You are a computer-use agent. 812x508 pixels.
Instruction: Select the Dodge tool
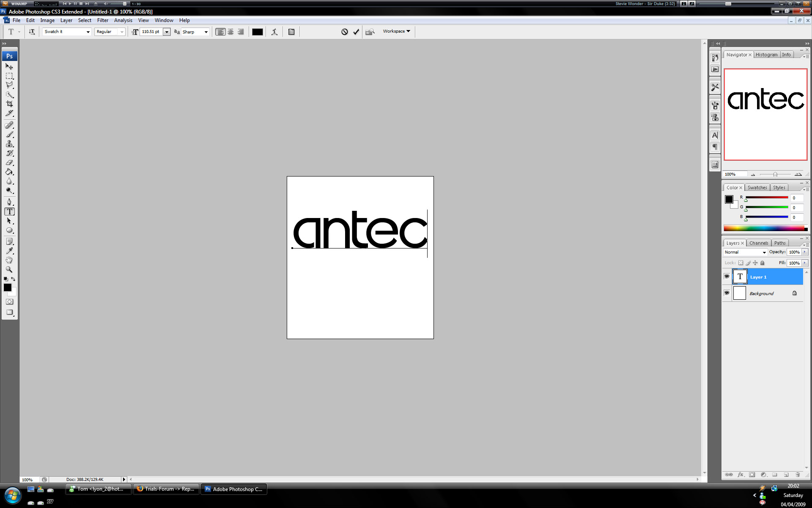coord(9,190)
